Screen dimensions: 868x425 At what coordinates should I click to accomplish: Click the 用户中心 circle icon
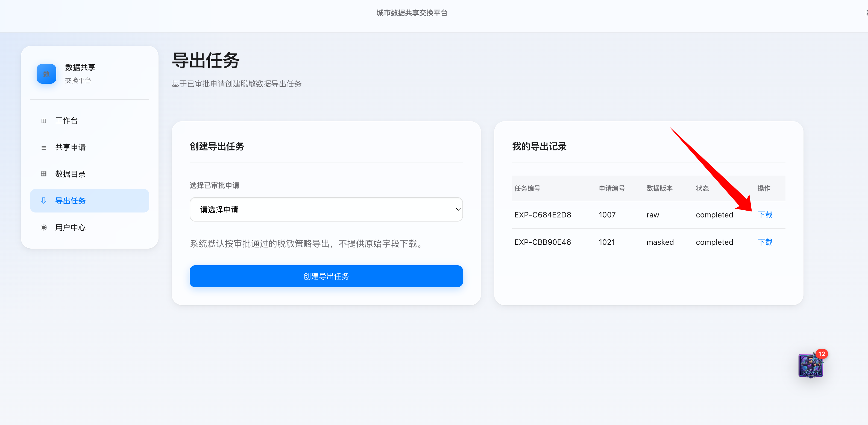click(x=43, y=228)
